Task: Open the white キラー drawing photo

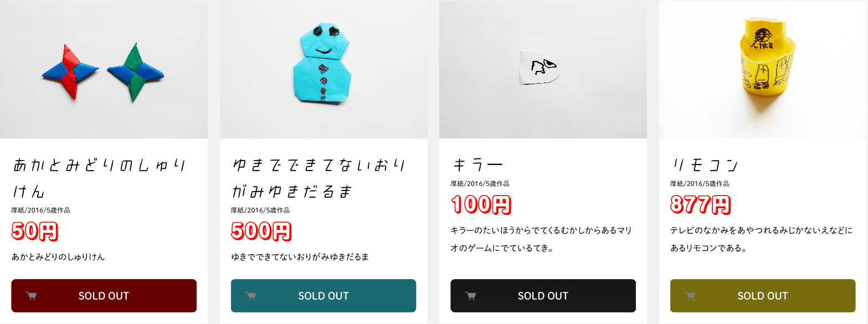Action: pos(543,69)
